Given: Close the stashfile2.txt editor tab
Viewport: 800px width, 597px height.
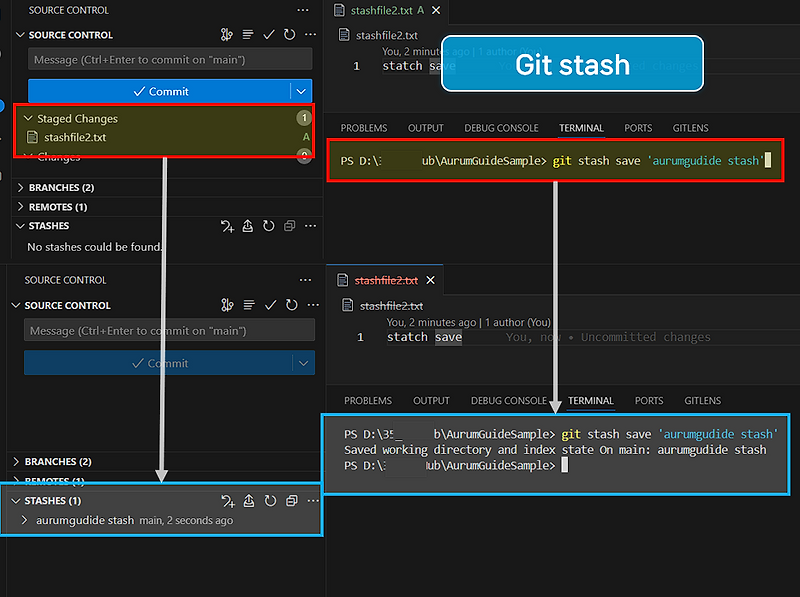Looking at the screenshot, I should (x=434, y=11).
